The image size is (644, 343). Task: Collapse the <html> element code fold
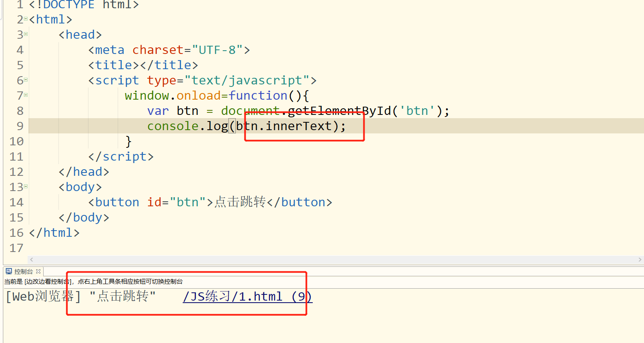26,19
